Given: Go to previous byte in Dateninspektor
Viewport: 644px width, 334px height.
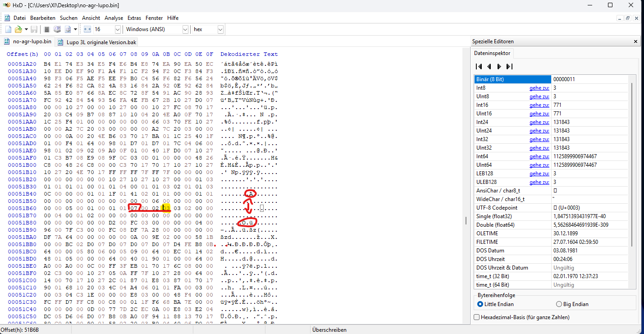Looking at the screenshot, I should coord(489,66).
